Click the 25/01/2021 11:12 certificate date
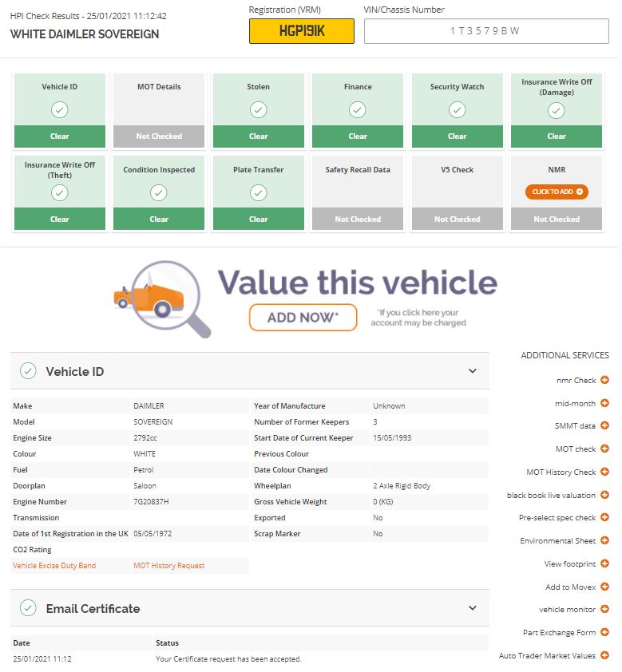This screenshot has width=622, height=672. coord(42,658)
